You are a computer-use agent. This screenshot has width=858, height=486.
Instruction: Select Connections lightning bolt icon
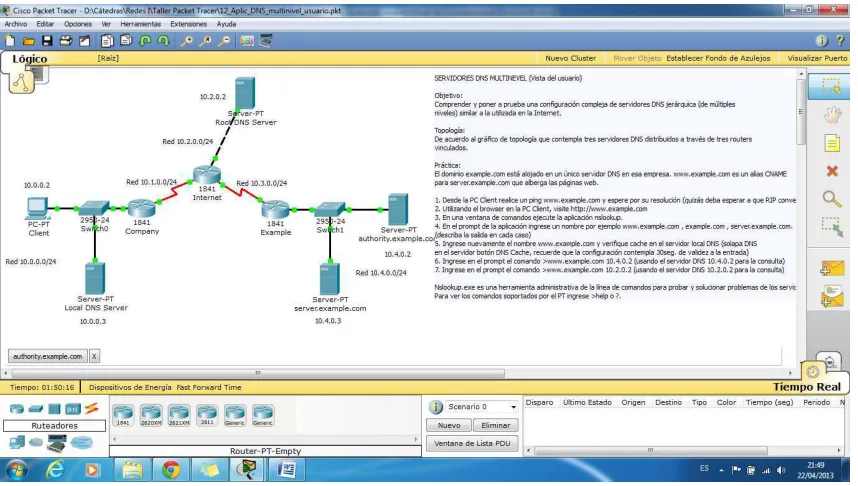[x=91, y=408]
